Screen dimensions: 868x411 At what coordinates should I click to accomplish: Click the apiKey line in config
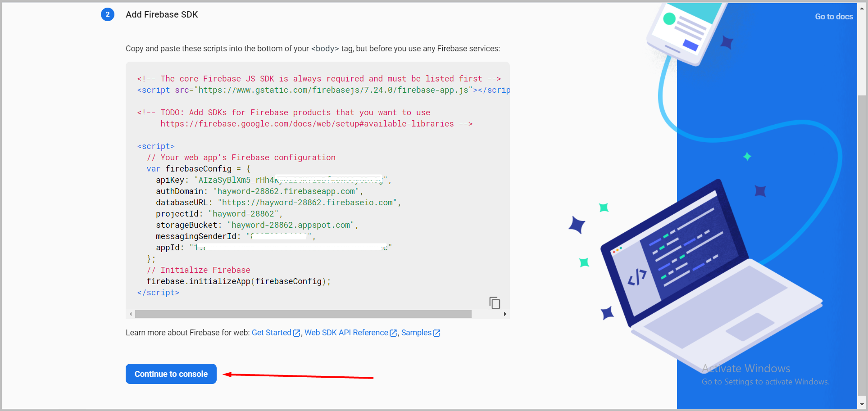(x=273, y=180)
